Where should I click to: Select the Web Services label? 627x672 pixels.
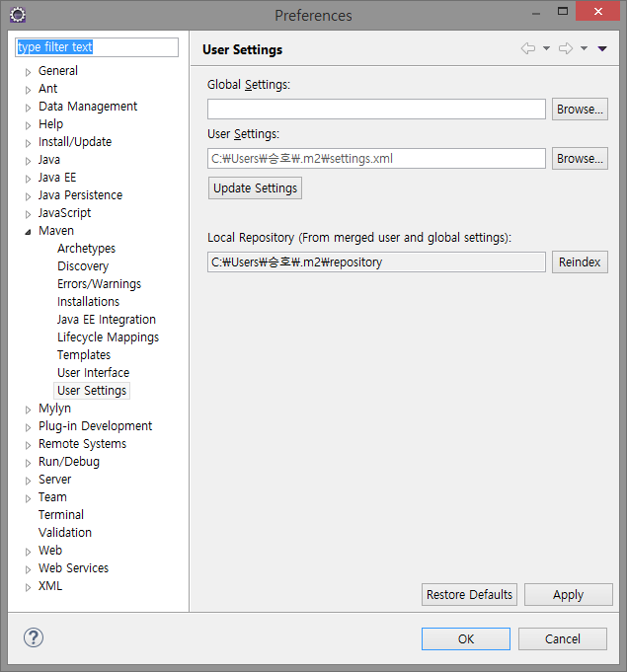(x=73, y=568)
